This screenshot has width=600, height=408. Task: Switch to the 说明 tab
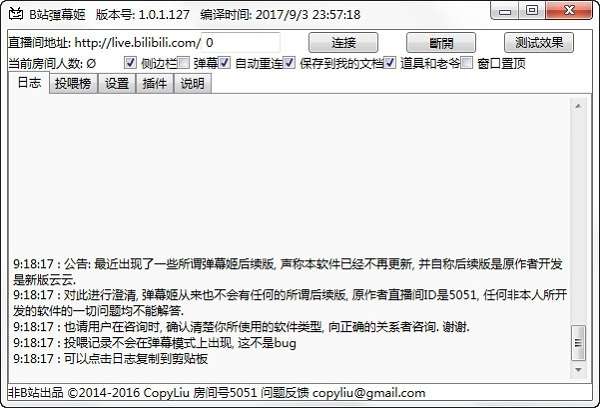tap(192, 83)
